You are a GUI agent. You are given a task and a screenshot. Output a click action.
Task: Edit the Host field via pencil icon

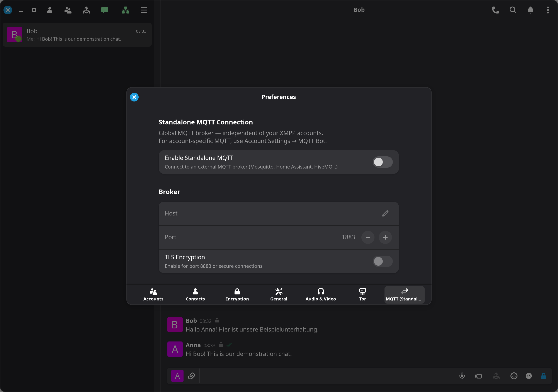(385, 213)
